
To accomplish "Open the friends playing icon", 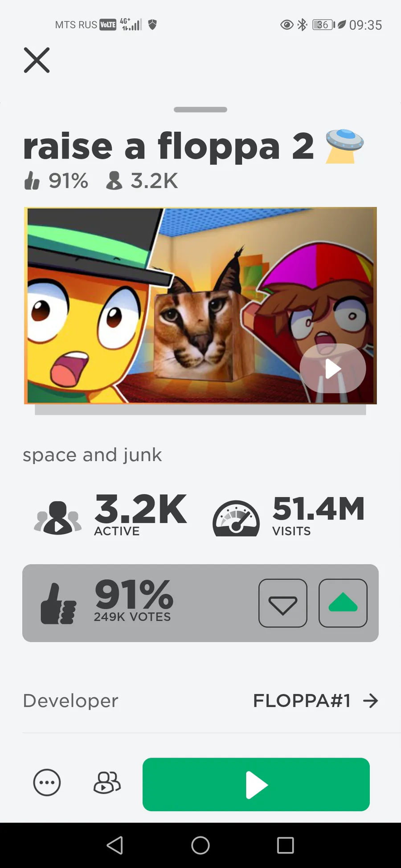I will coord(107,783).
